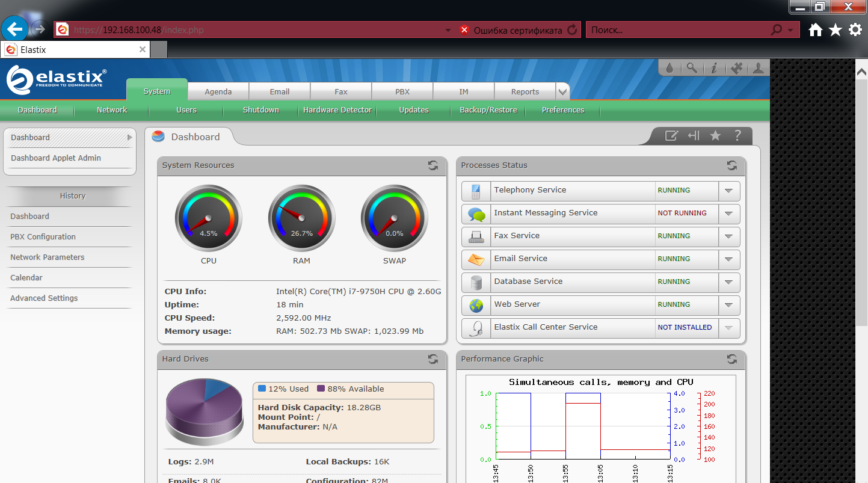Click the search magnifier in browser search box
The width and height of the screenshot is (868, 483).
pyautogui.click(x=777, y=29)
